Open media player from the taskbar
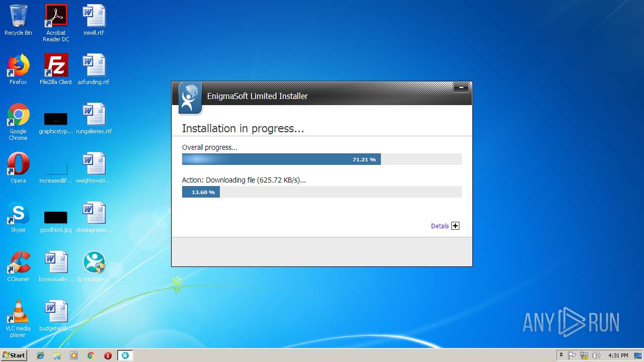Image resolution: width=644 pixels, height=362 pixels. (x=74, y=355)
